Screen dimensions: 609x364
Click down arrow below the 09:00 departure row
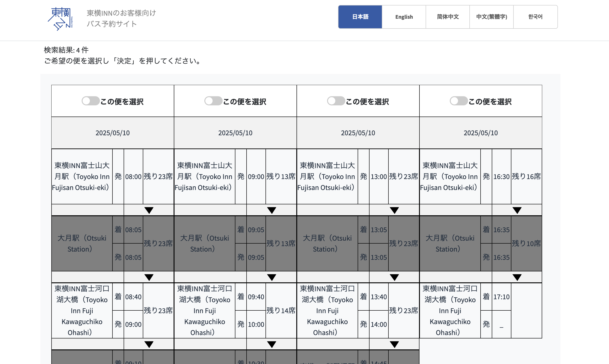pyautogui.click(x=271, y=210)
